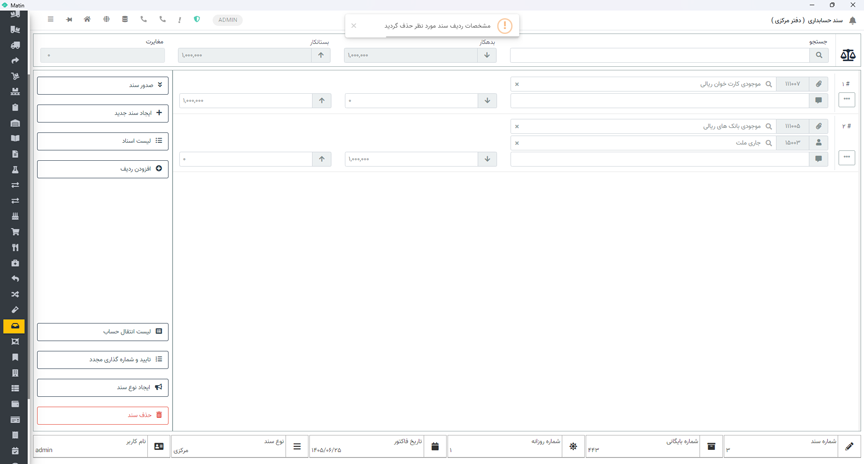Click list icon next to نوع سند
Screen dimensions: 864x464
click(x=297, y=446)
